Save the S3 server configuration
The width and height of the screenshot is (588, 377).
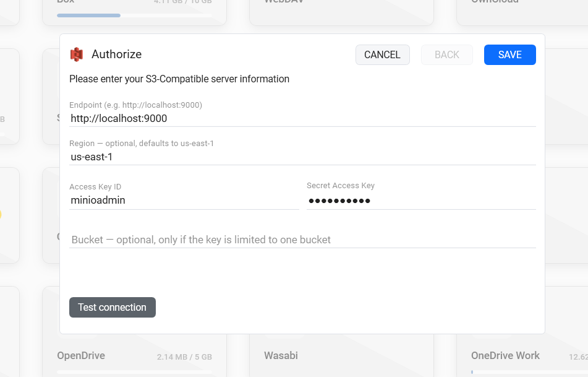pos(510,55)
